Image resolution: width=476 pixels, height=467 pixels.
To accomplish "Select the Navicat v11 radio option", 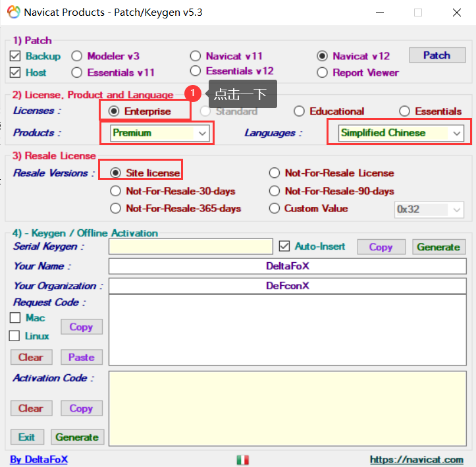I will [196, 56].
